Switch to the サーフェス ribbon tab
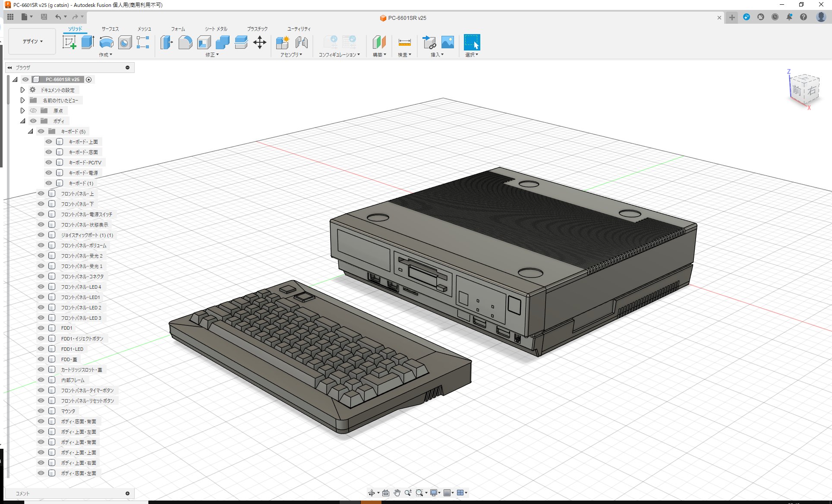832x504 pixels. [110, 28]
